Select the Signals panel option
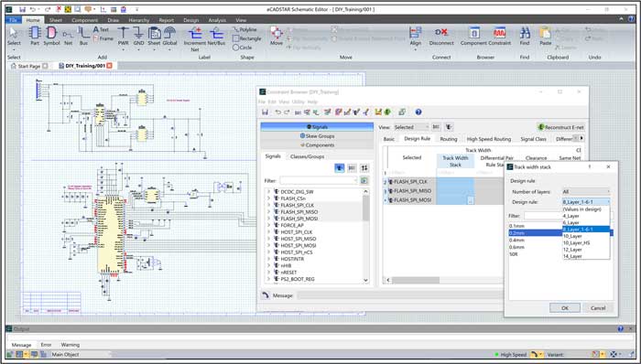Screen dimensions: 641x364 [317, 127]
